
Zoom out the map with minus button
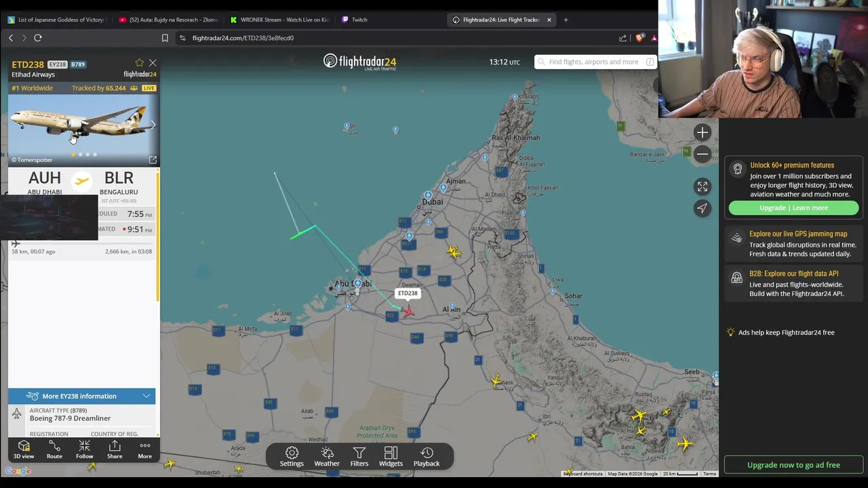[x=703, y=154]
